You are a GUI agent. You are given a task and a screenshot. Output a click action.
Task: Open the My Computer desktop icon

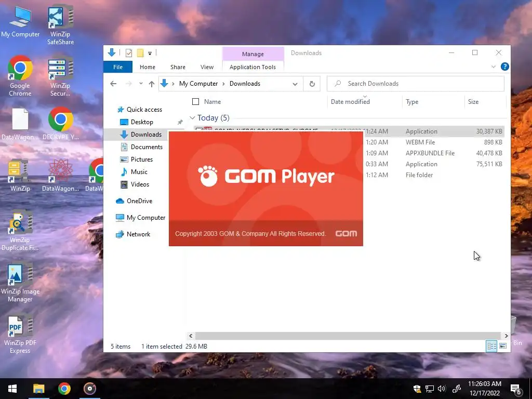20,22
